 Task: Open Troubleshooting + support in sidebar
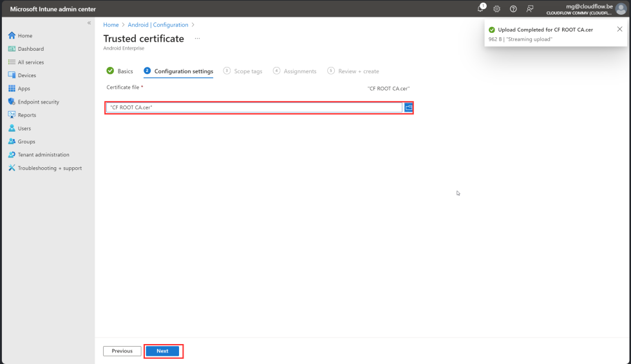50,168
